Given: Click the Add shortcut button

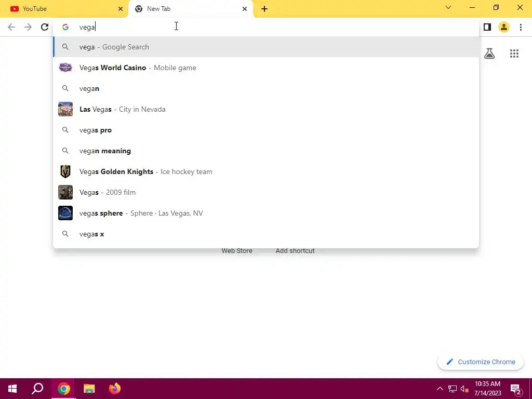Looking at the screenshot, I should [295, 251].
